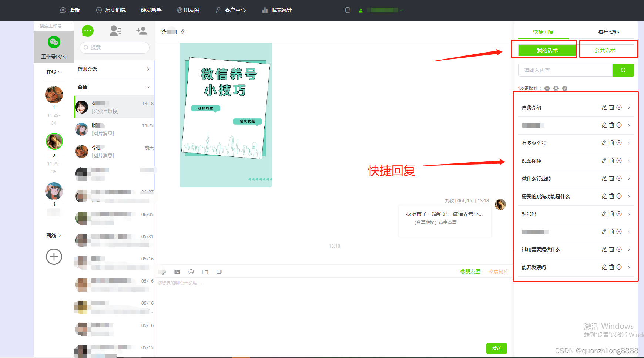Screen dimensions: 644x358
Task: Select the green WeChat work account icon
Action: [x=54, y=42]
